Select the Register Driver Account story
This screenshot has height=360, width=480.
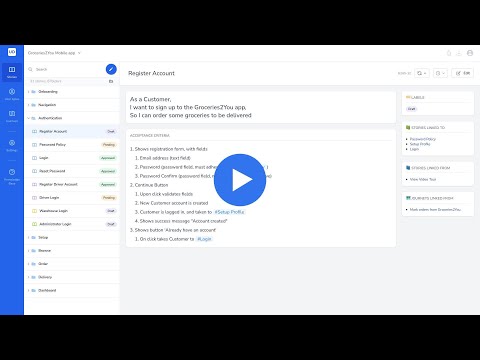click(72, 184)
